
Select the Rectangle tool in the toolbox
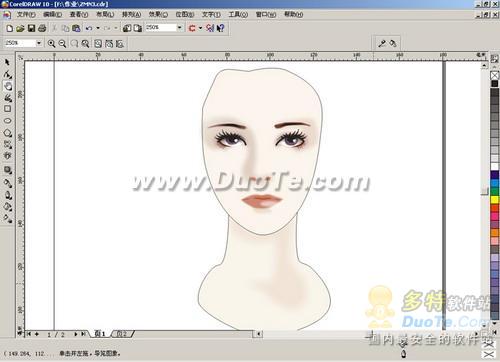pyautogui.click(x=7, y=109)
